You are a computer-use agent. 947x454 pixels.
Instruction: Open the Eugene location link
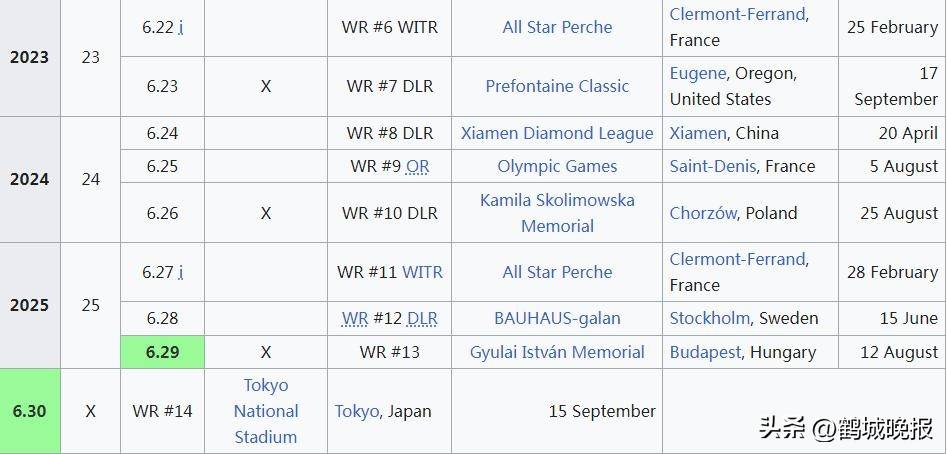pos(698,74)
